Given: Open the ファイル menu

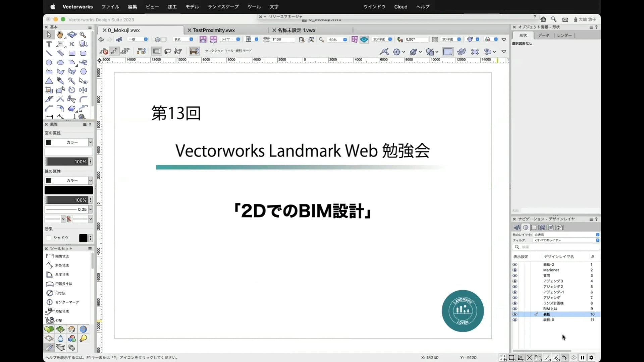Looking at the screenshot, I should tap(110, 7).
